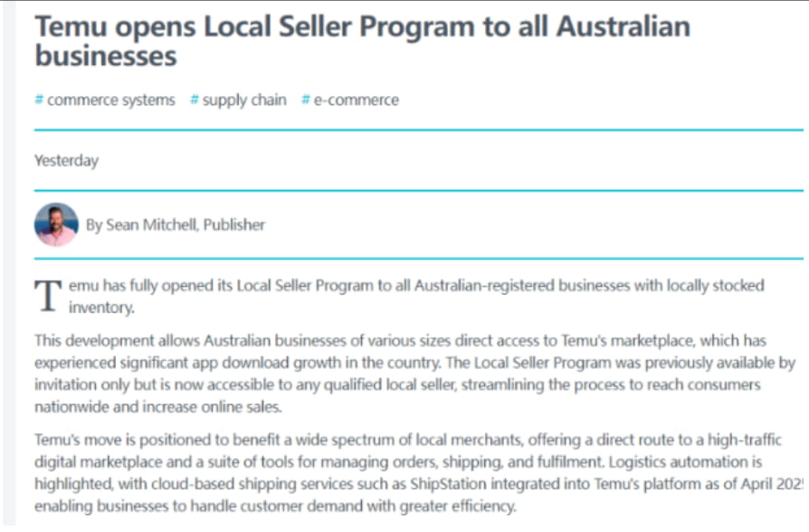This screenshot has height=532, width=809.
Task: Open the supply chain tag
Action: pyautogui.click(x=243, y=100)
